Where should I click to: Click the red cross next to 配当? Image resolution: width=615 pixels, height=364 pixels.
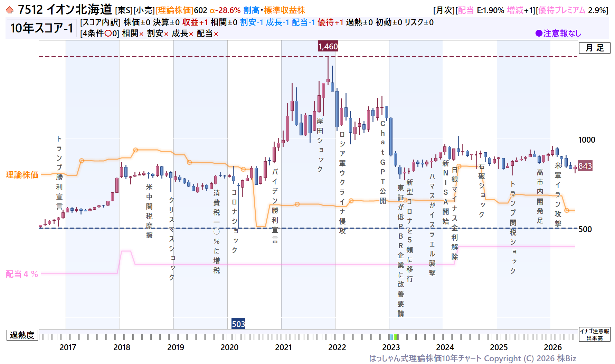tap(216, 34)
